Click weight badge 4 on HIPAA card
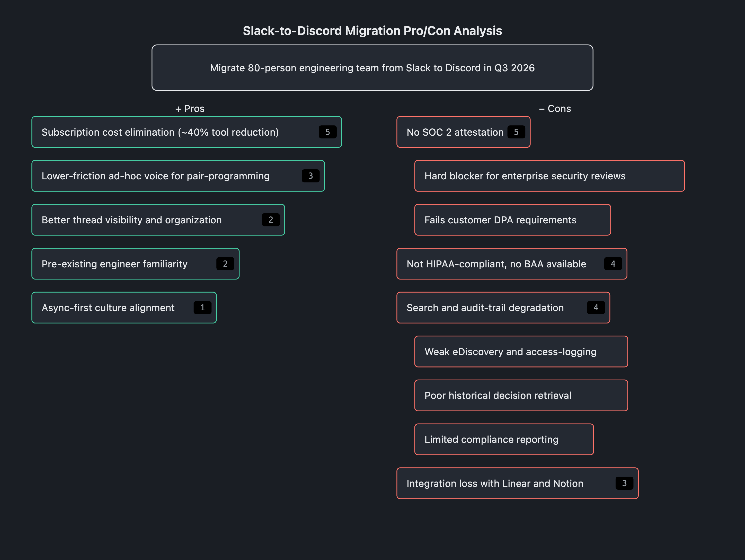 click(x=613, y=264)
